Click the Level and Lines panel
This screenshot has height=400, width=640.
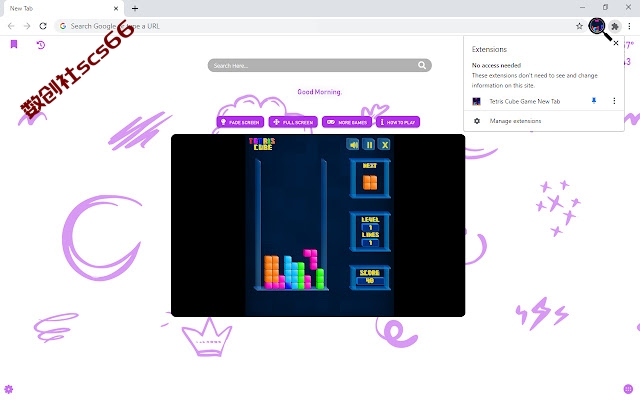[370, 231]
